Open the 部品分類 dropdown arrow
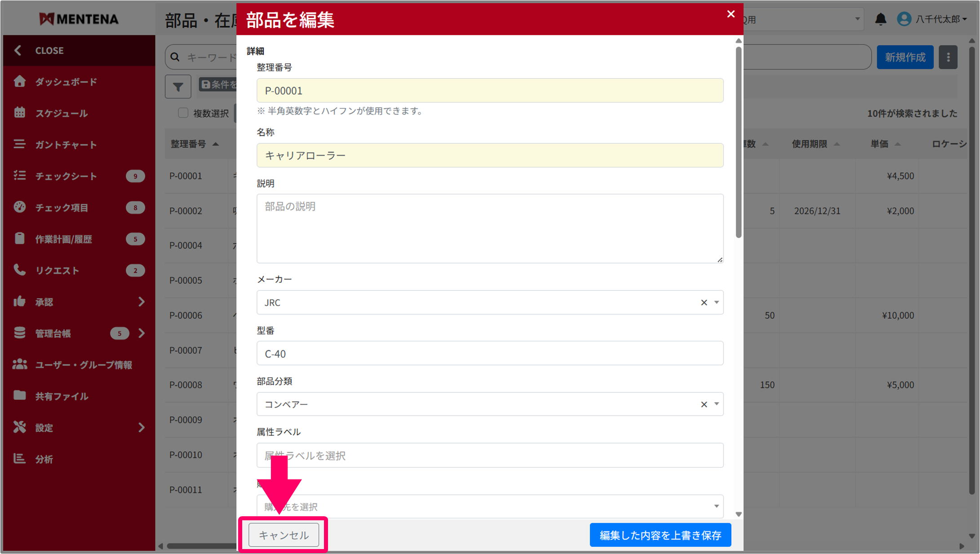The height and width of the screenshot is (554, 980). (x=716, y=404)
